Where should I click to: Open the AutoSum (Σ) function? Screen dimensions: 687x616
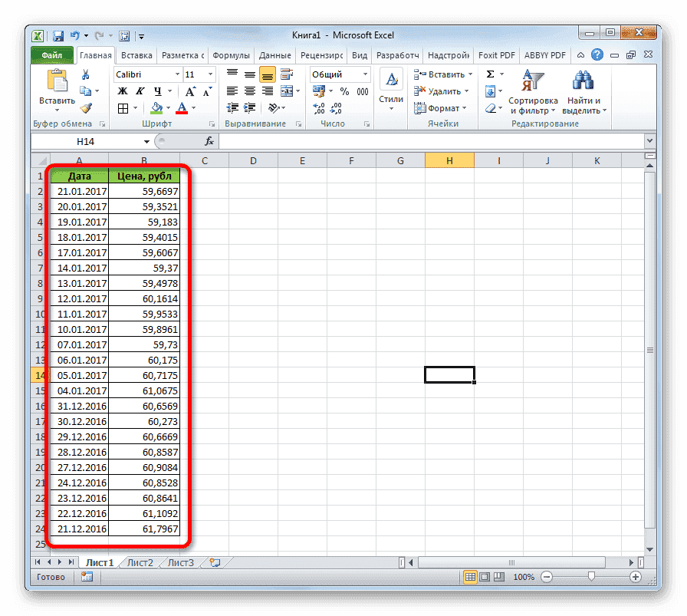490,74
